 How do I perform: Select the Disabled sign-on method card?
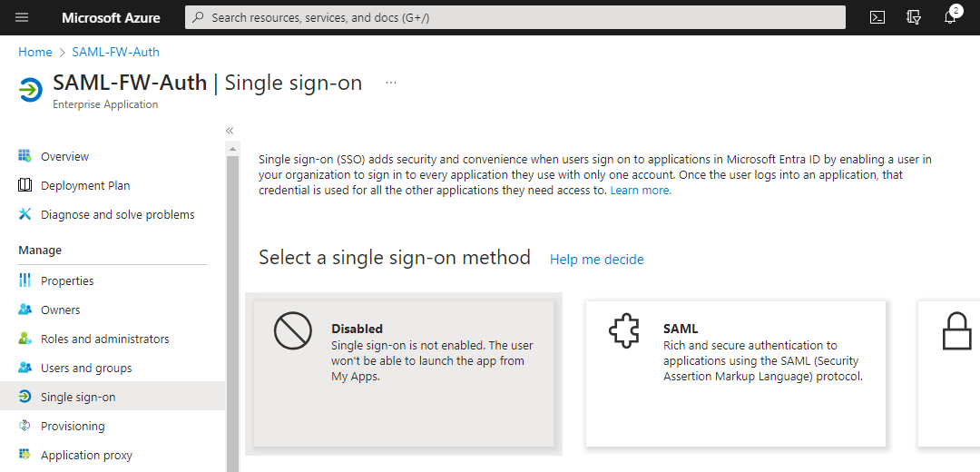403,374
